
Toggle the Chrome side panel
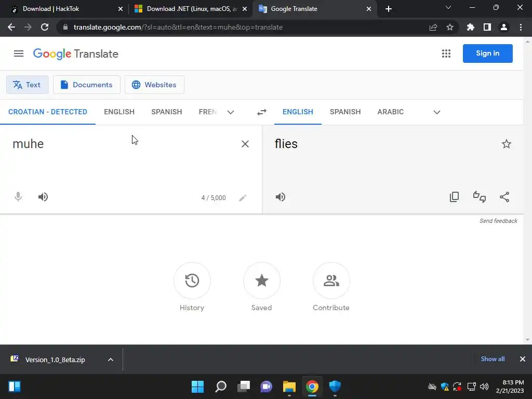(x=487, y=27)
